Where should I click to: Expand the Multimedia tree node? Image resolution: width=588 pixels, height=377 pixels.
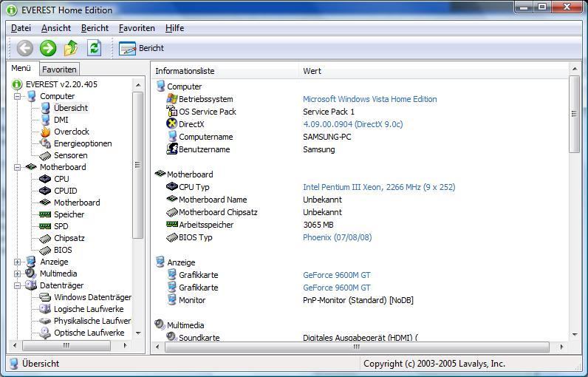click(17, 274)
